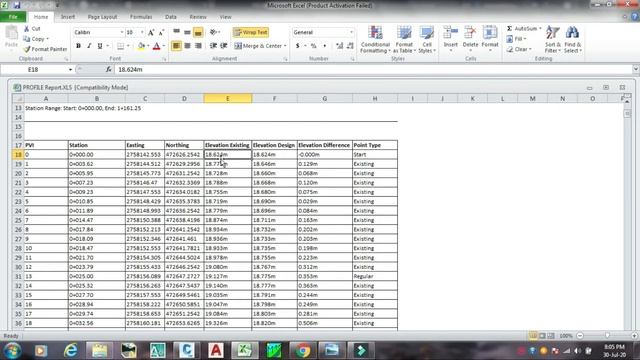The width and height of the screenshot is (640, 360).
Task: Decrease indent of the cell
Action: pyautogui.click(x=213, y=46)
